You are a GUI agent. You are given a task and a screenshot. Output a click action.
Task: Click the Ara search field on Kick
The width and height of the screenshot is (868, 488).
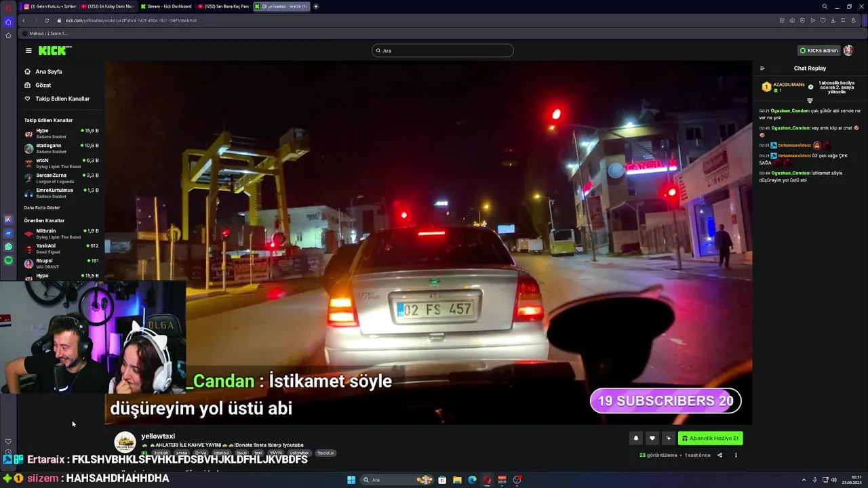442,50
